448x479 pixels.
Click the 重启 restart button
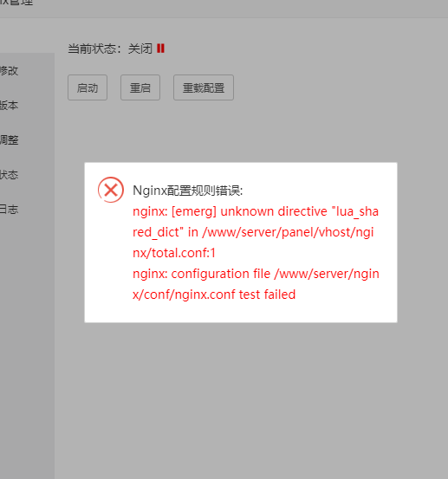point(140,87)
